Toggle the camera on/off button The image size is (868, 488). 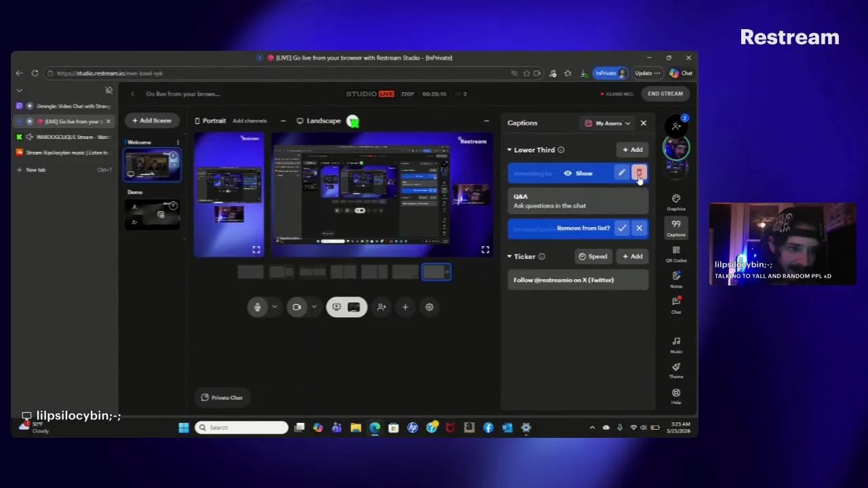[x=296, y=307]
